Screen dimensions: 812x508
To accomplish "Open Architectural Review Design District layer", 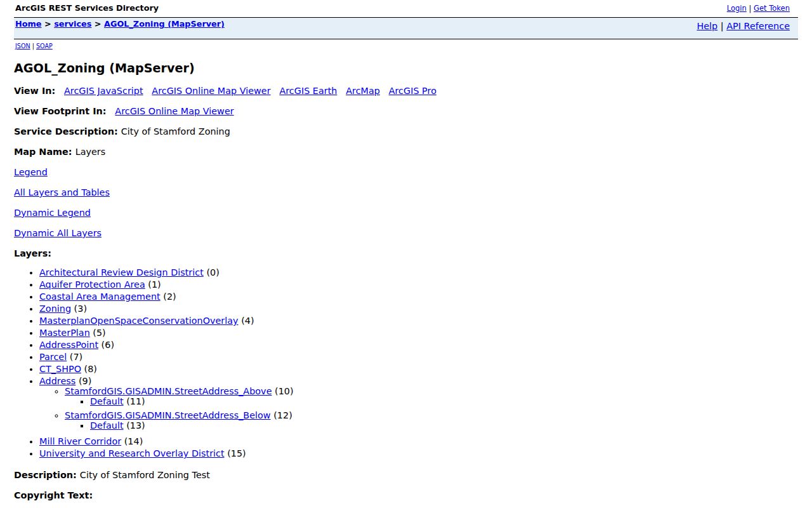I will pos(121,272).
